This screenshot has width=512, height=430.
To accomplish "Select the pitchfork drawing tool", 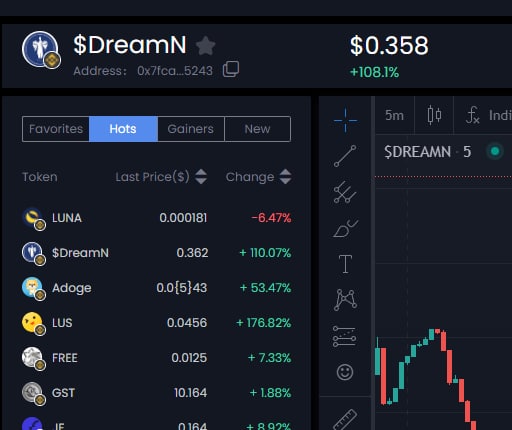I will (x=345, y=192).
